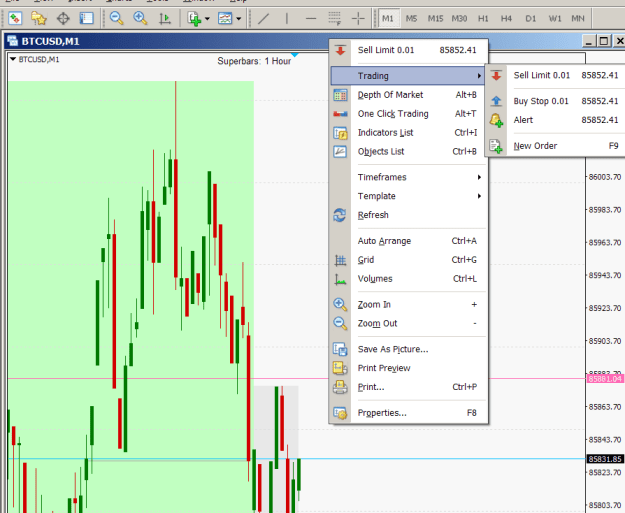Open the templates dropdown arrow
625x513 pixels.
[239, 19]
